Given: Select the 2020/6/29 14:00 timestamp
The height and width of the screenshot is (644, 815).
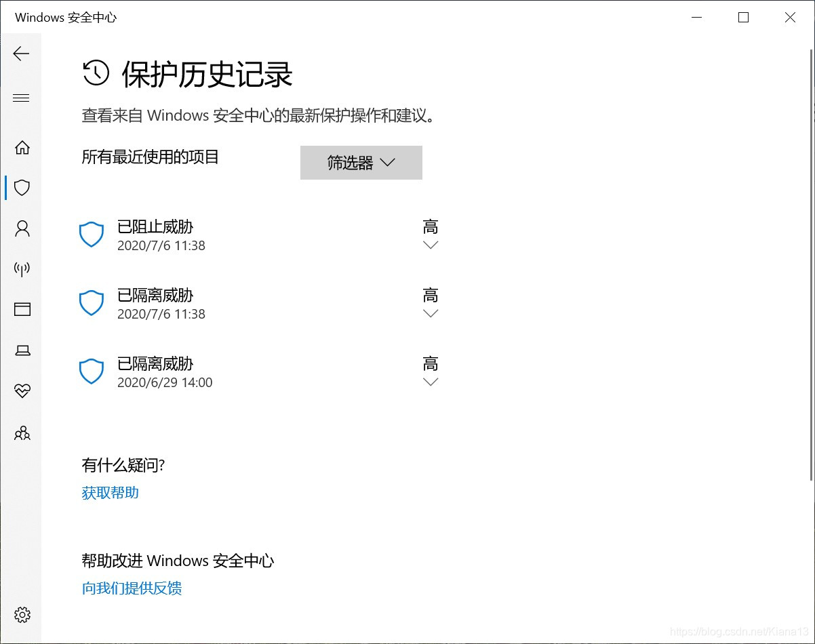Looking at the screenshot, I should pyautogui.click(x=165, y=382).
